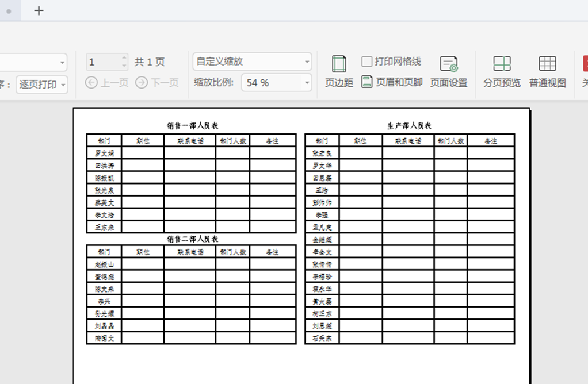
Task: Expand the leftmost combo box arrow above 逐页打印
Action: (x=62, y=62)
